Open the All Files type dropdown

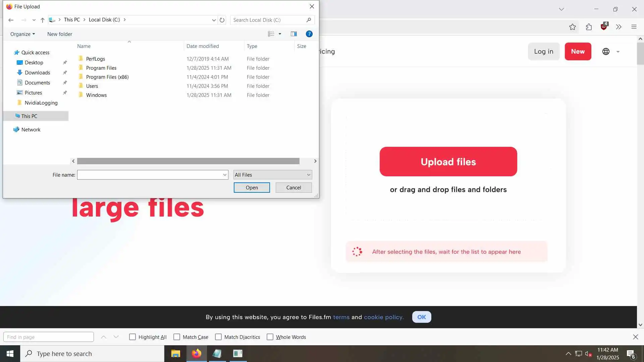[x=273, y=175]
